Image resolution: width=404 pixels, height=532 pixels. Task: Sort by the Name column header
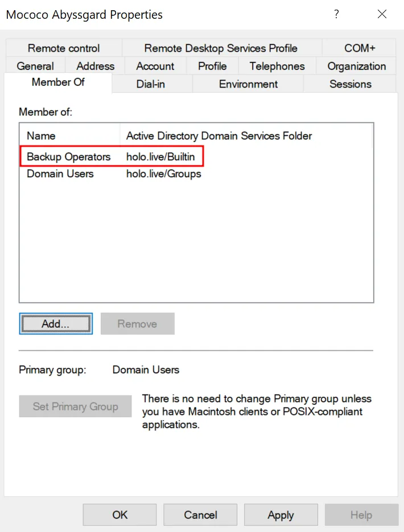click(69, 136)
